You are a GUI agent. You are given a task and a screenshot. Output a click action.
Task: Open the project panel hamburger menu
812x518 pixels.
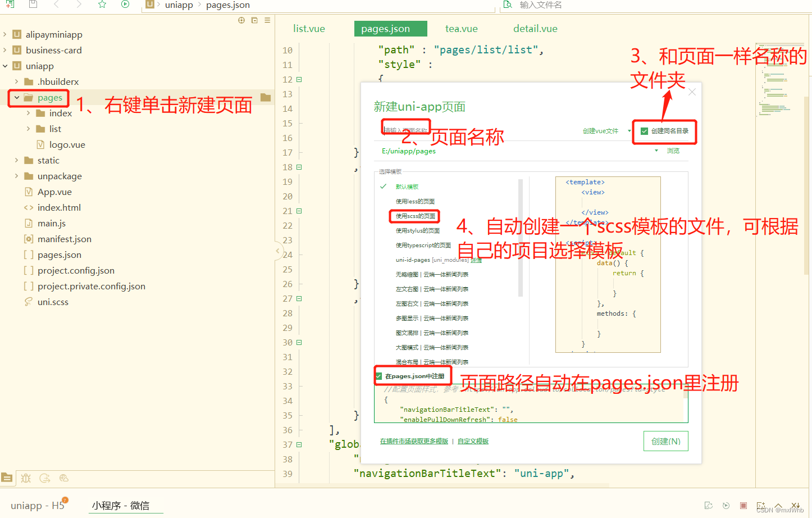click(x=267, y=20)
